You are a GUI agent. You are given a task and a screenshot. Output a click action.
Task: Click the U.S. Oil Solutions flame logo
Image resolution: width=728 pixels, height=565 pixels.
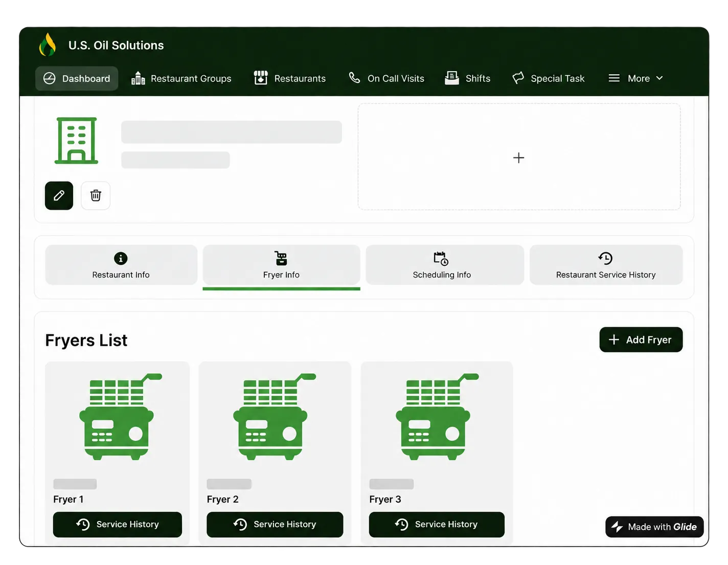[x=48, y=44]
